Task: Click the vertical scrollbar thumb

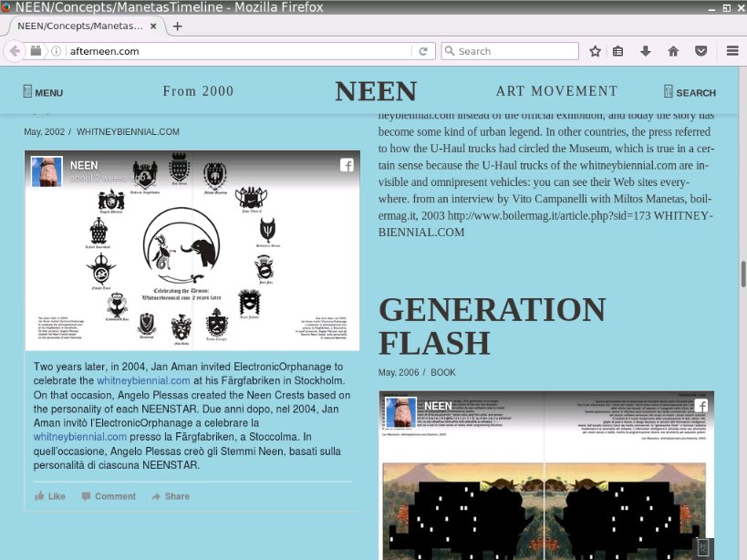Action: click(742, 275)
